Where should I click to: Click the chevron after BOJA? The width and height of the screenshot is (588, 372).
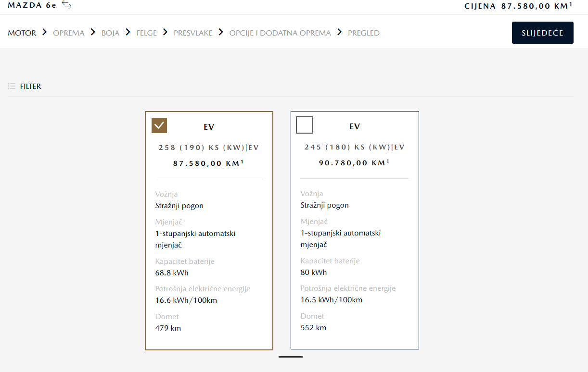pyautogui.click(x=128, y=32)
